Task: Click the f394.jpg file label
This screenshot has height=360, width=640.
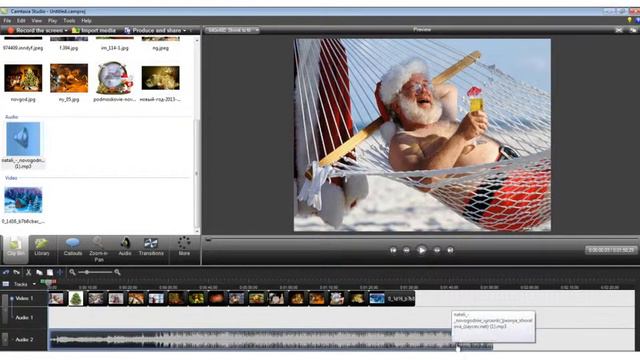Action: pyautogui.click(x=69, y=48)
